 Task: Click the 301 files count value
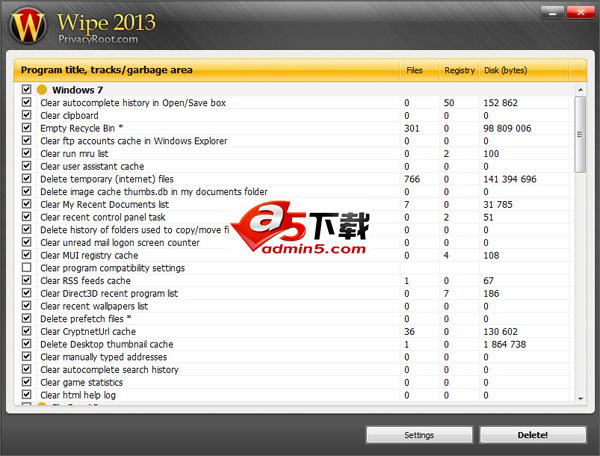412,128
